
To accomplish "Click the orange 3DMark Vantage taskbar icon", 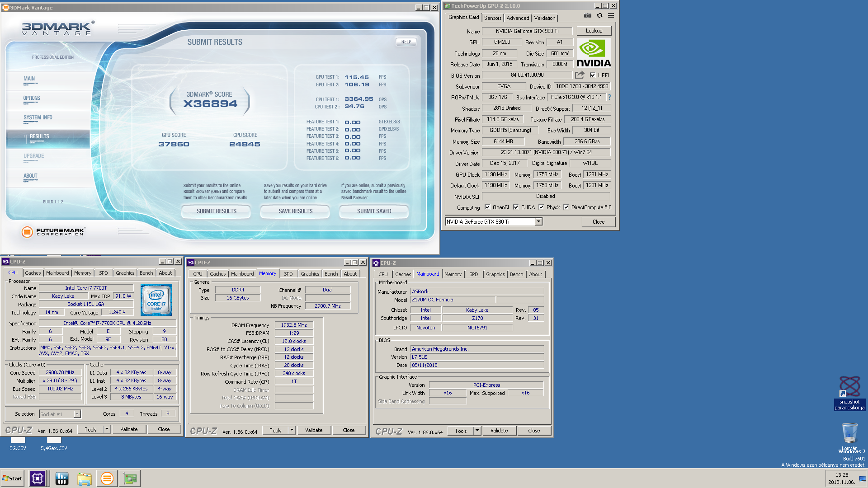I will (107, 478).
